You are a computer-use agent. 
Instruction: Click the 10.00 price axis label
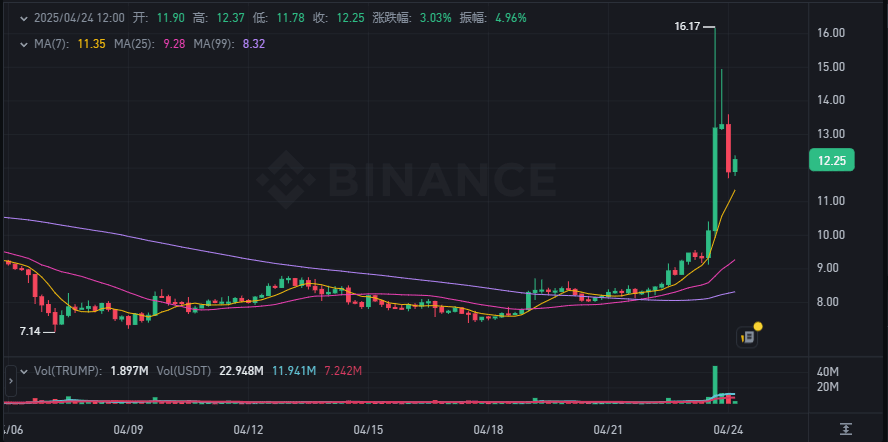(x=832, y=235)
